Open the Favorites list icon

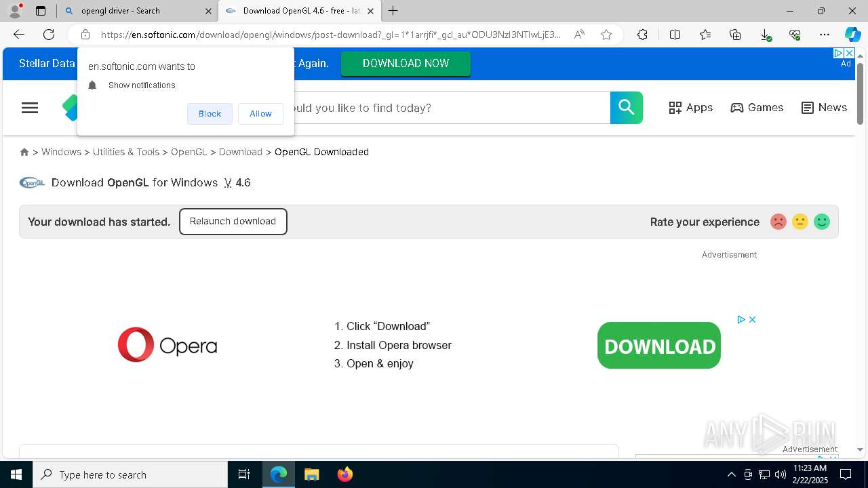pos(705,35)
